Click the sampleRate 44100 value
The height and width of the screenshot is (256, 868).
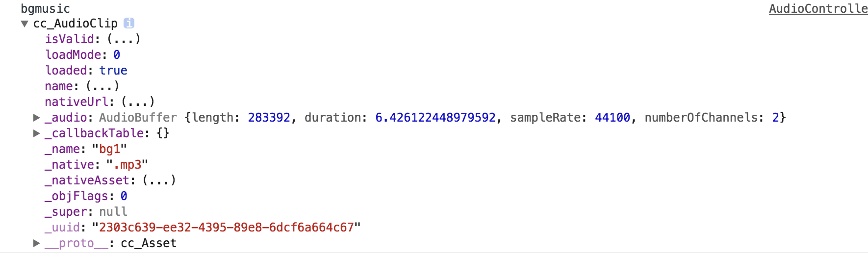point(612,118)
